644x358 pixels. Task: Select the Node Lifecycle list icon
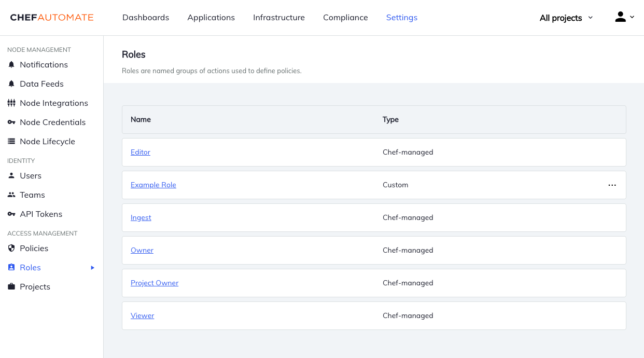click(11, 141)
